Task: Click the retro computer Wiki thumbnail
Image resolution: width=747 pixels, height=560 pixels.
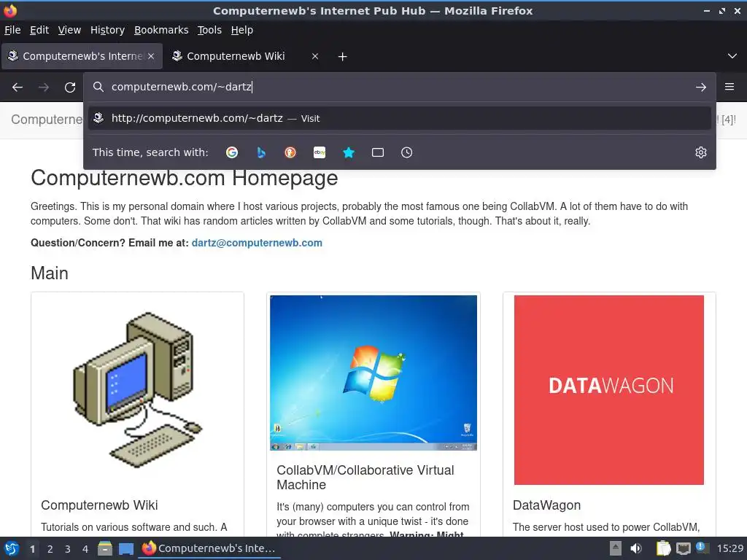Action: tap(138, 389)
